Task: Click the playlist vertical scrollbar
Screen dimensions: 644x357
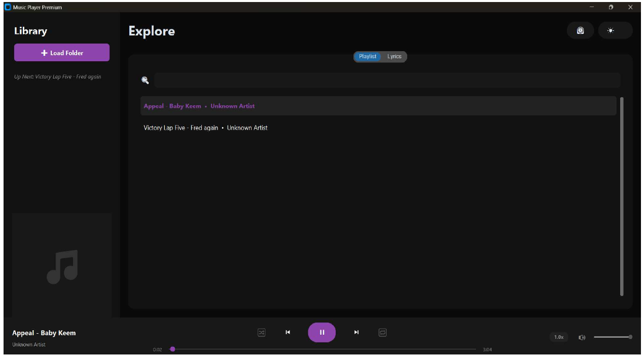Action: tap(622, 196)
